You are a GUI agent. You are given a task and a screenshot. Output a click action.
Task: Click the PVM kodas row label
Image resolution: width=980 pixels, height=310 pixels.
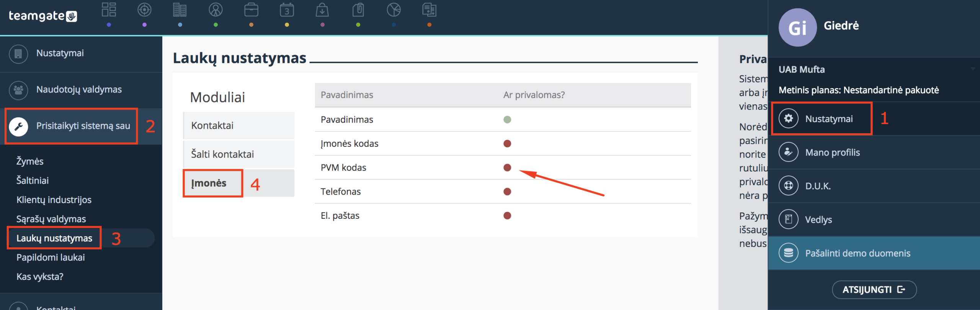tap(343, 167)
